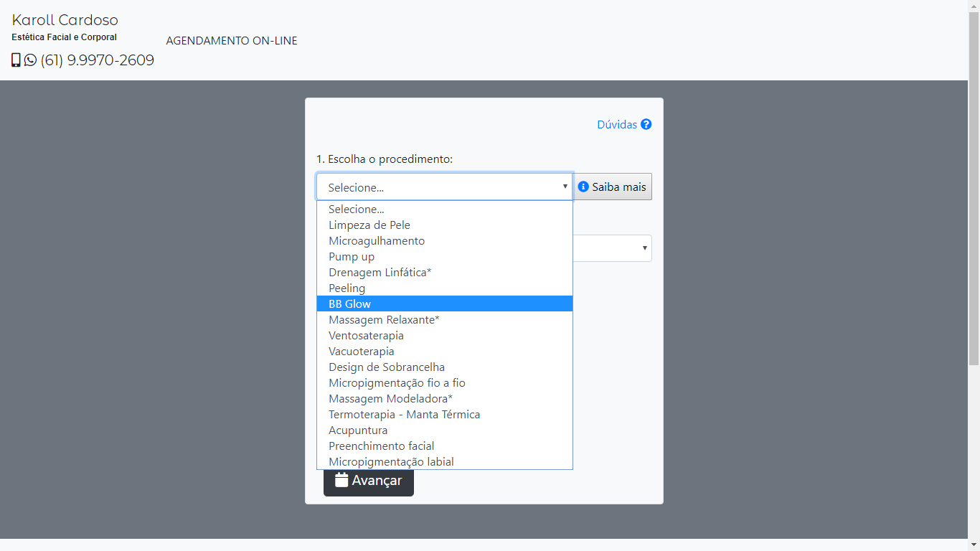
Task: Open the Dúvidas help link
Action: [617, 125]
